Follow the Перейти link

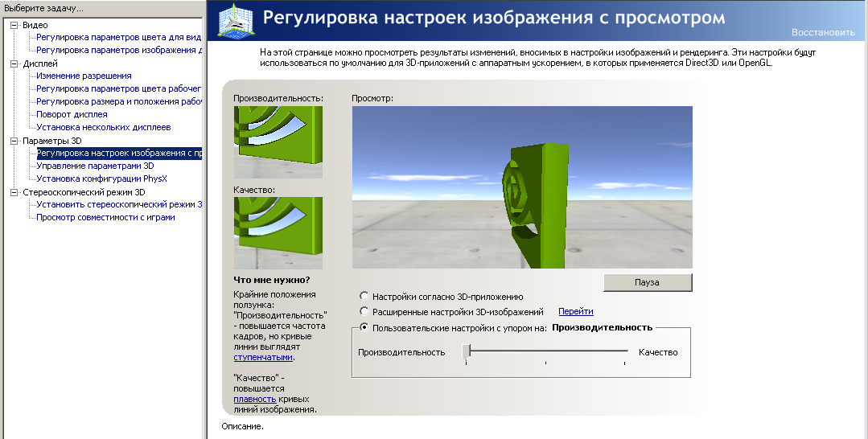pos(576,311)
